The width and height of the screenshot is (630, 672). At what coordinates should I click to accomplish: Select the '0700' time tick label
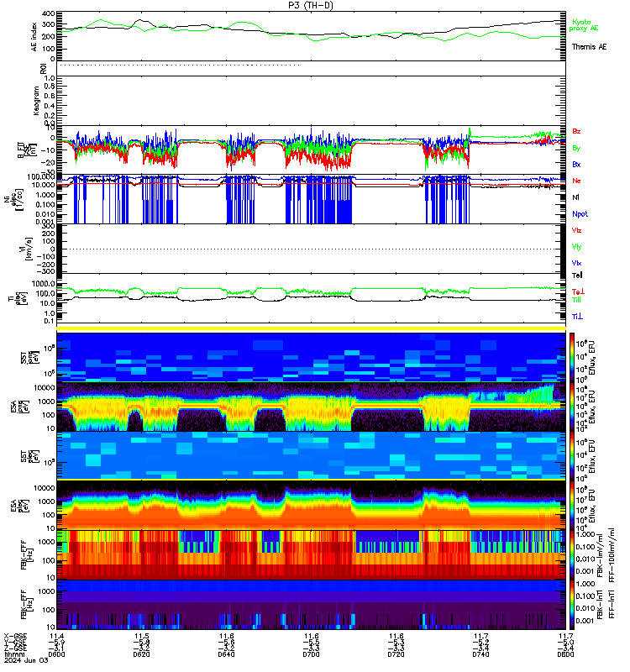[311, 654]
